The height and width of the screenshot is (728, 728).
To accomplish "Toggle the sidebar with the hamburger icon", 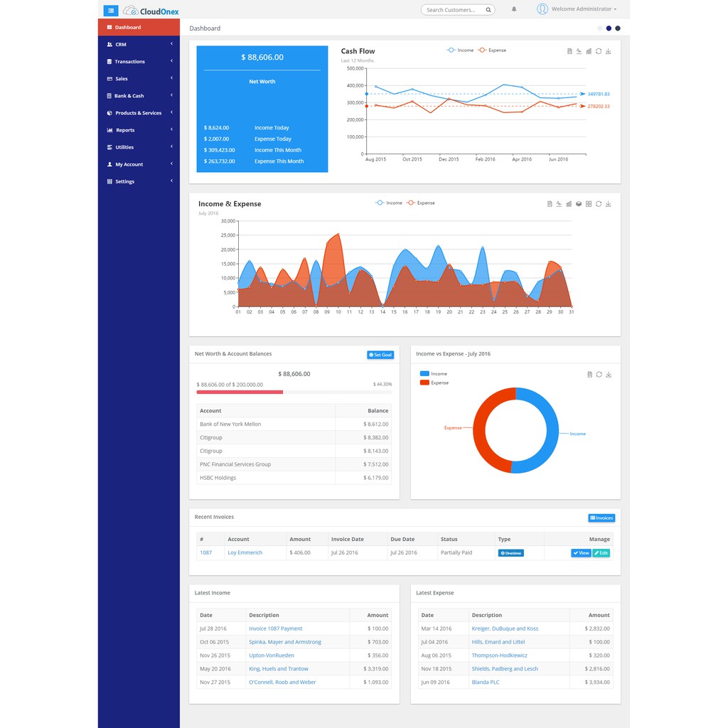I will pyautogui.click(x=110, y=10).
